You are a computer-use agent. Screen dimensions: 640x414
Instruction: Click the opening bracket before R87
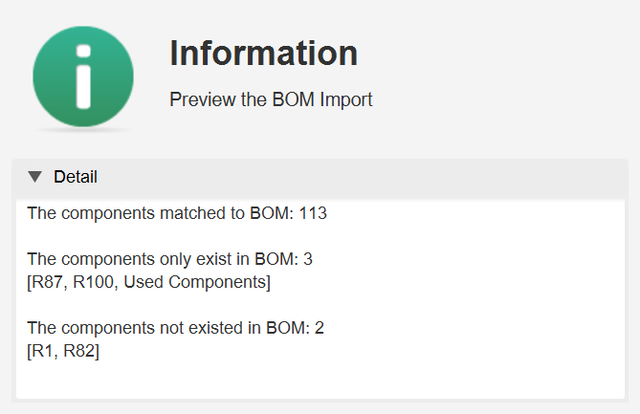pyautogui.click(x=29, y=283)
